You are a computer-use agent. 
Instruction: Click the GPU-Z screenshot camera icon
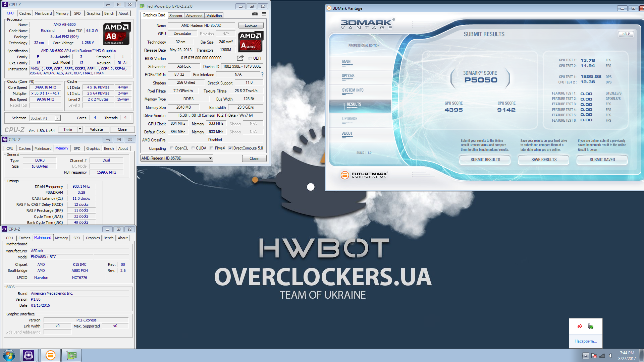[x=255, y=14]
